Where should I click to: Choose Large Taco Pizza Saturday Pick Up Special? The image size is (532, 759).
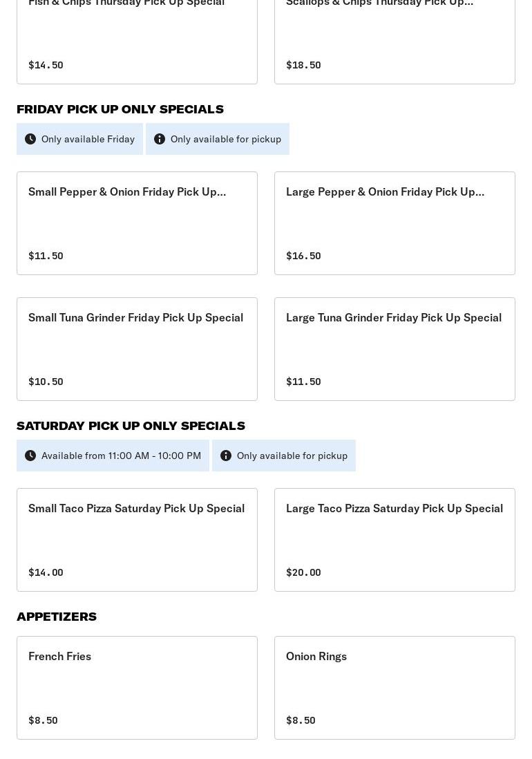pos(395,540)
